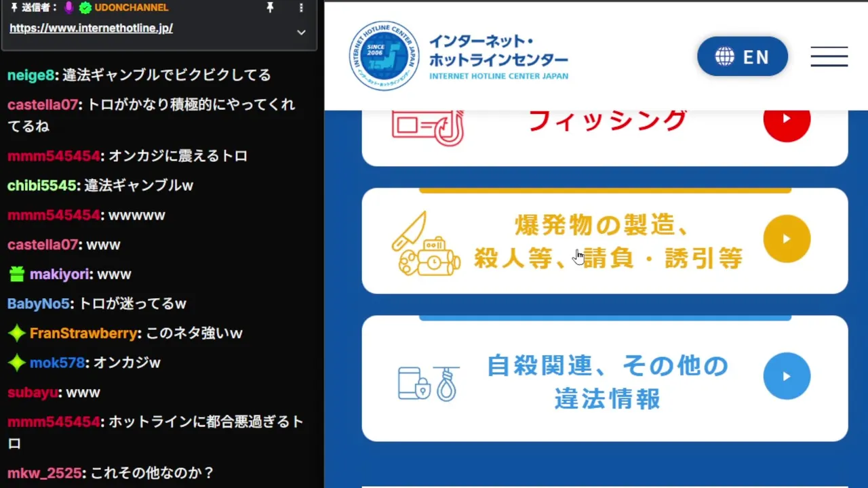Click the phone lock and noose icon
868x488 pixels.
point(428,383)
